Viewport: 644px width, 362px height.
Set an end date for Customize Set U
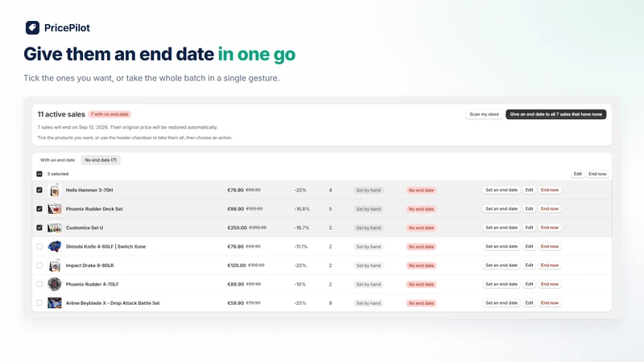pos(502,228)
